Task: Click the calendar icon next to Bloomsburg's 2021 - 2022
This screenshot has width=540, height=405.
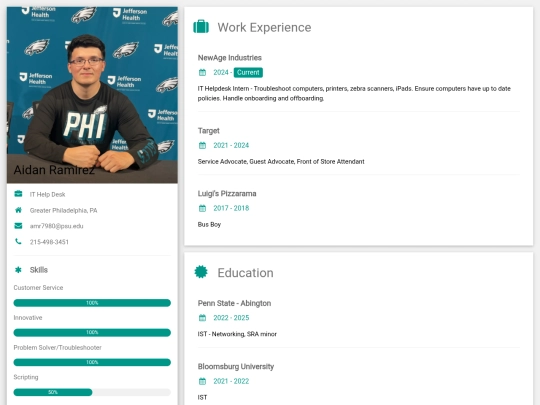Action: (202, 381)
